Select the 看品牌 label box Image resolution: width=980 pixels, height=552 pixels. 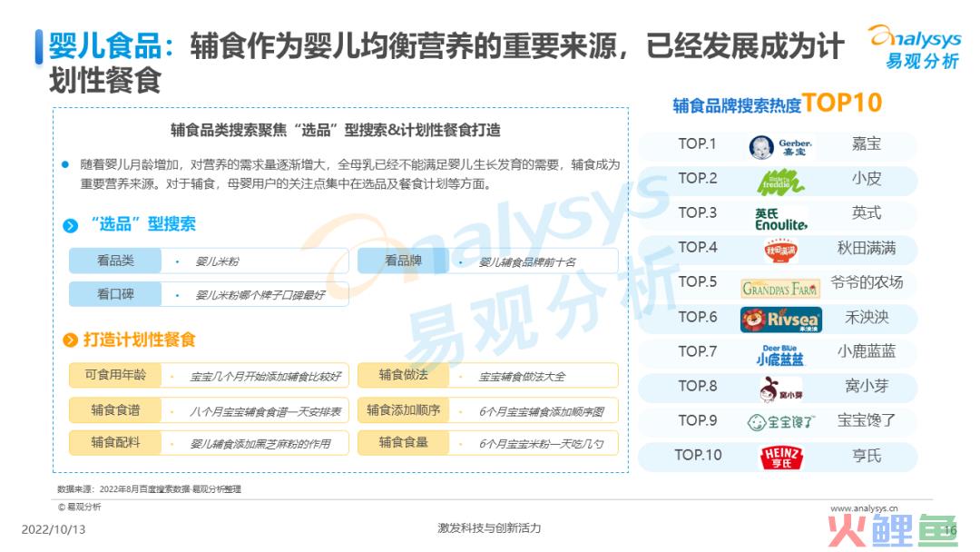403,261
